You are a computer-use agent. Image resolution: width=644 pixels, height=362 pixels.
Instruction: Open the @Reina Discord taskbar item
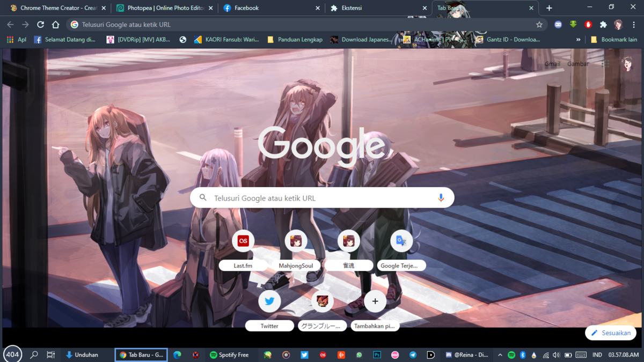coord(467,355)
